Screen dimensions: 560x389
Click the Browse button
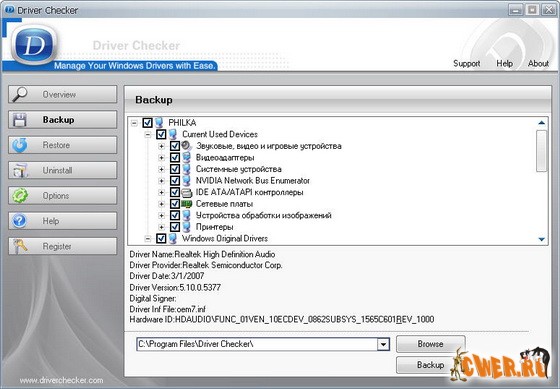[431, 344]
